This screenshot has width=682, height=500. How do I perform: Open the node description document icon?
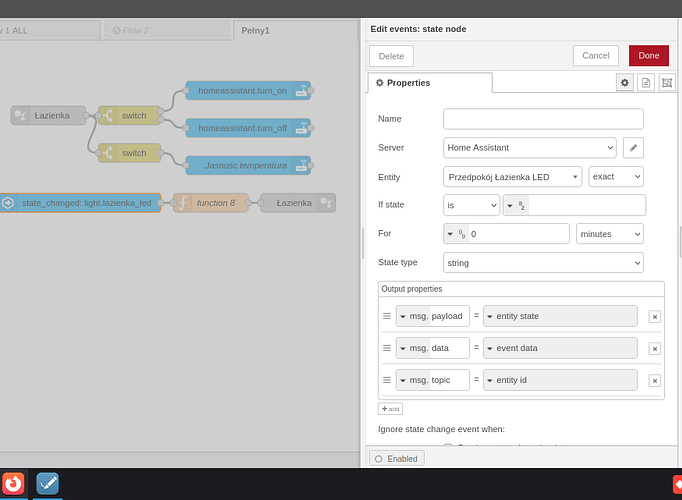tap(646, 83)
